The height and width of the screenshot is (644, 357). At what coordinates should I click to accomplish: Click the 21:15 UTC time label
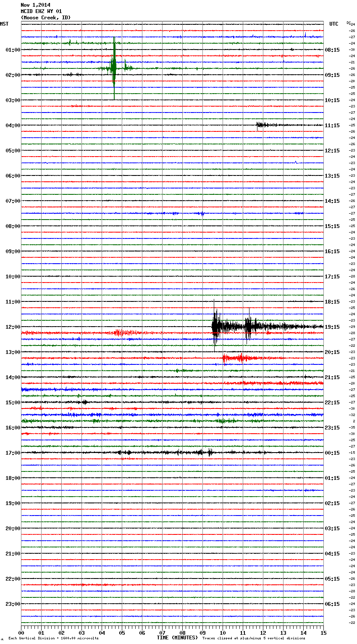332,377
